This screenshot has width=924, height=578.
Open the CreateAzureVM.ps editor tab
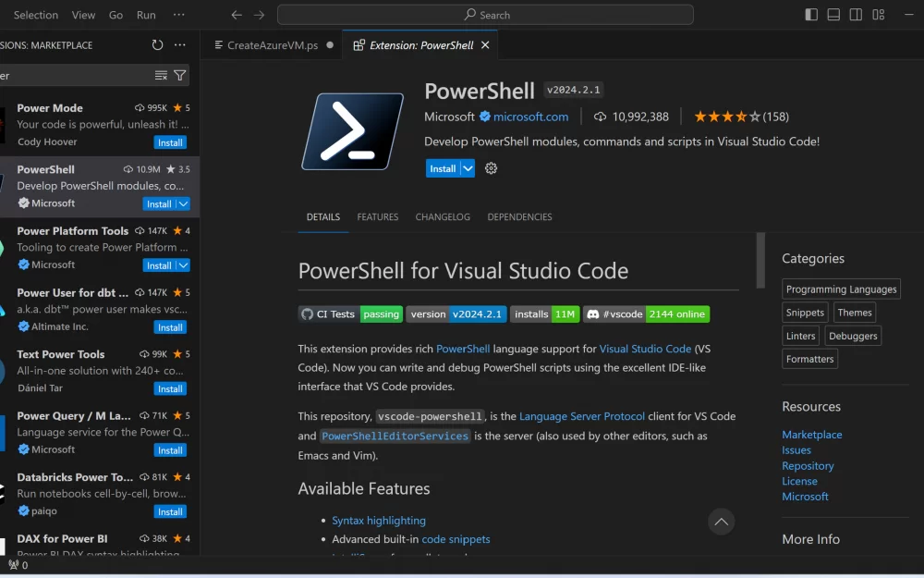[272, 45]
